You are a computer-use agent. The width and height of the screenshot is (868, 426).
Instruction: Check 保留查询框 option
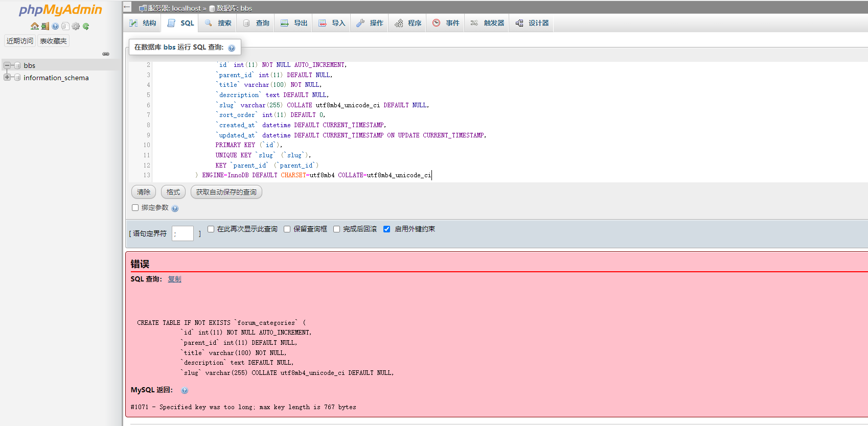287,229
